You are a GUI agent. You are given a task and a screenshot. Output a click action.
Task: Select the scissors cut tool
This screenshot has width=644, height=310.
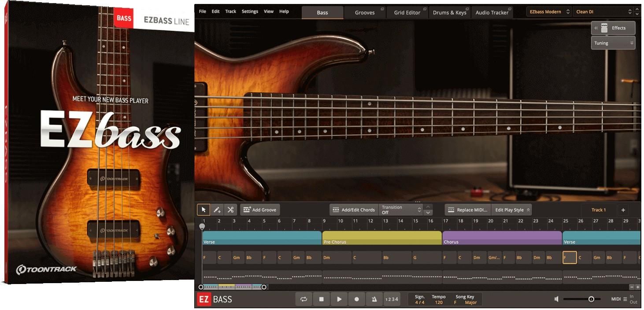(x=230, y=210)
